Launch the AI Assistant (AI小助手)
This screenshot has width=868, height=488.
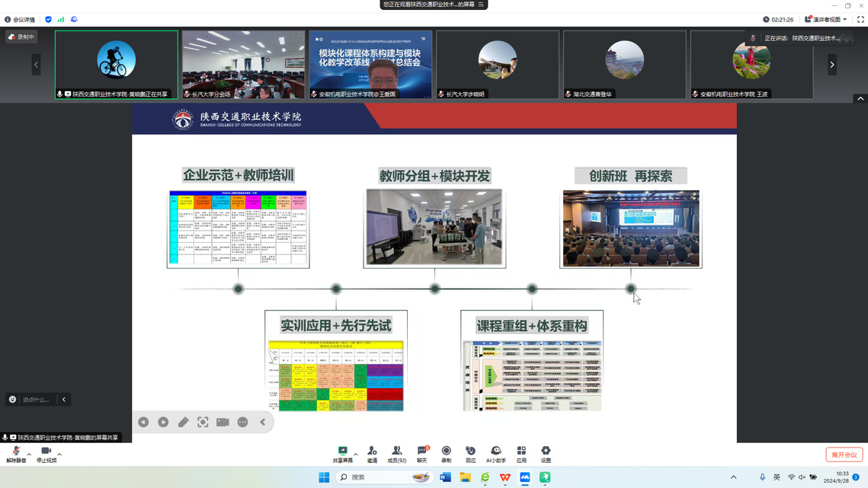pos(496,454)
